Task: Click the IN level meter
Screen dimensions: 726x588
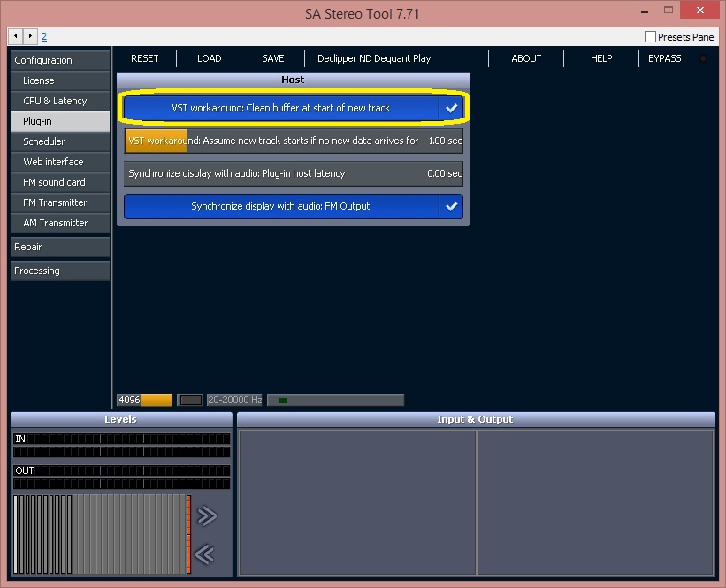Action: (121, 445)
